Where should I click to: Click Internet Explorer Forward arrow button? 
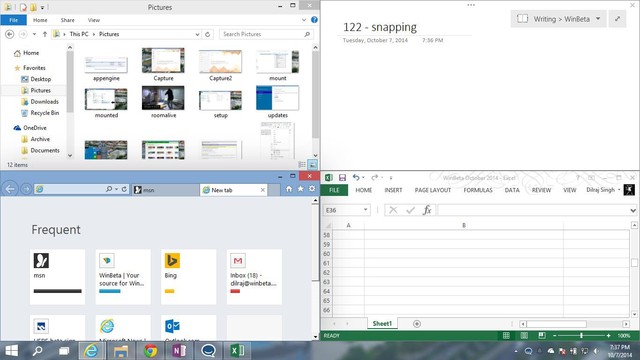[26, 189]
